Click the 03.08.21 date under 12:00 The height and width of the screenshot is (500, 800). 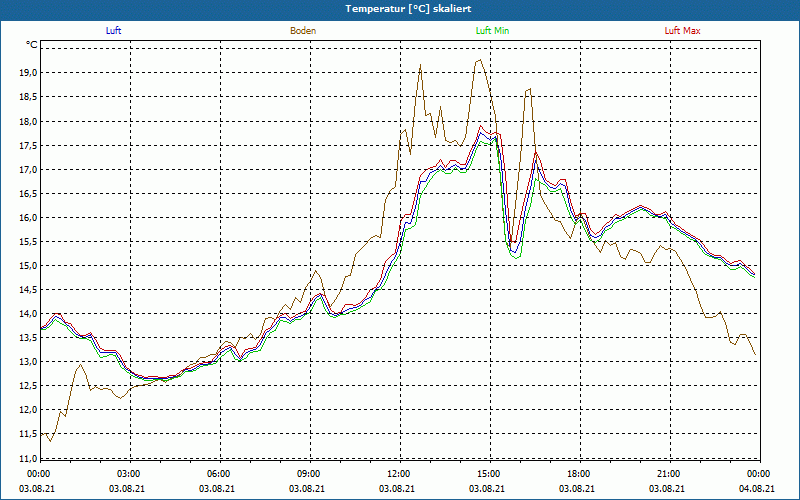tap(397, 489)
